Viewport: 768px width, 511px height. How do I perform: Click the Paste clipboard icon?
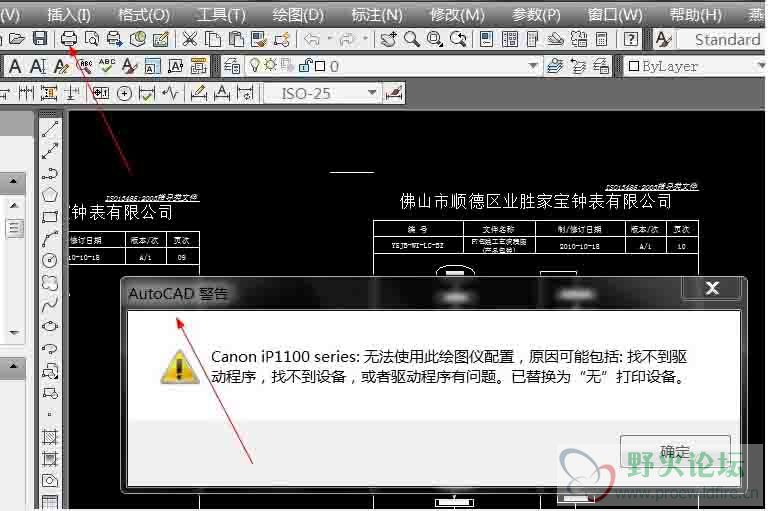point(236,39)
